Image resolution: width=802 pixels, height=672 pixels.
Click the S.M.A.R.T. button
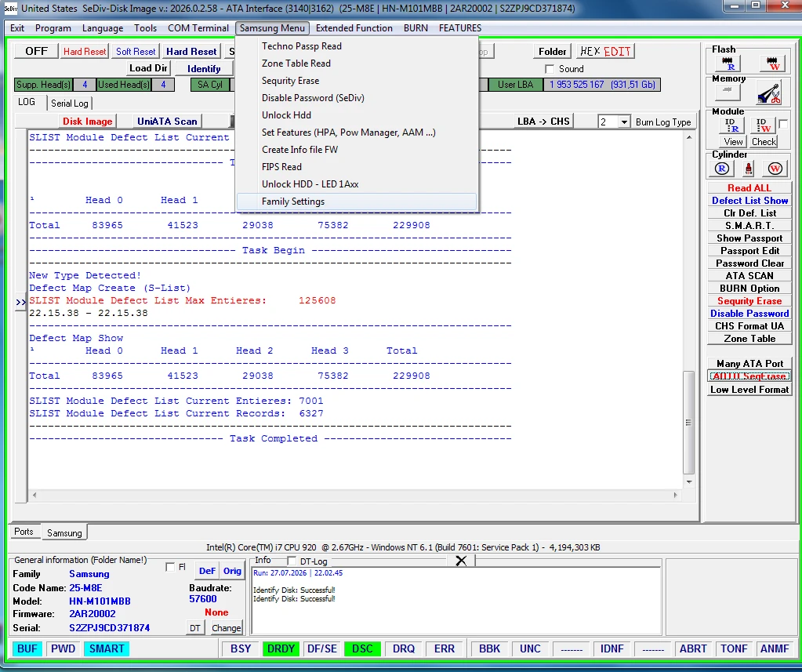(749, 226)
